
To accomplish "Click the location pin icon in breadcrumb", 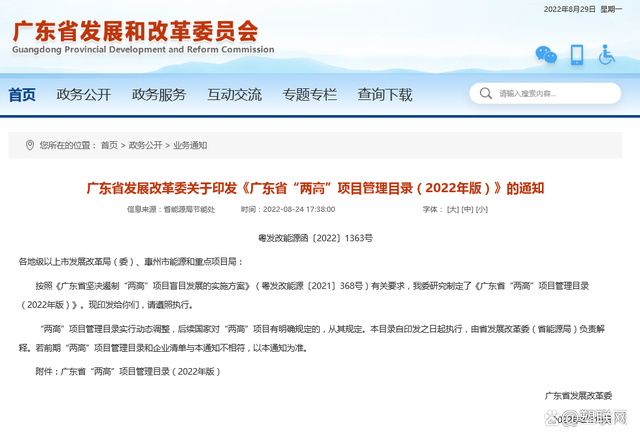I will click(x=29, y=145).
